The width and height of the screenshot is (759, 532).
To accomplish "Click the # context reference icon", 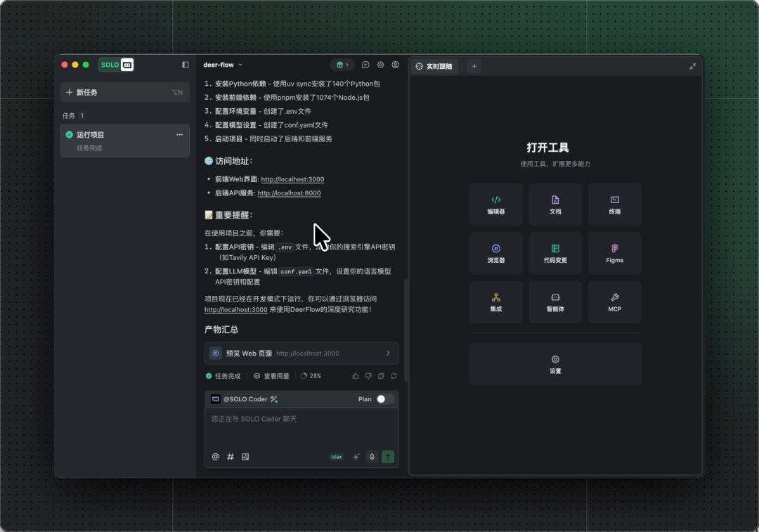I will point(231,457).
